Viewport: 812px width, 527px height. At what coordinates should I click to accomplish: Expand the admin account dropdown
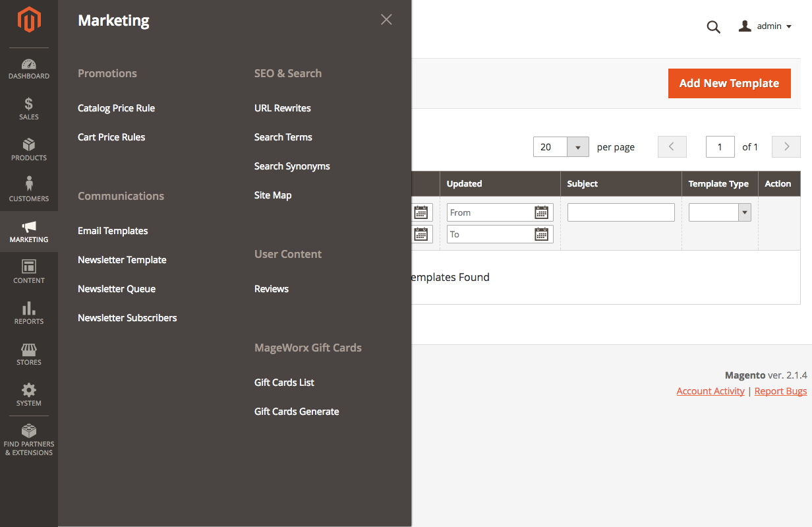coord(766,26)
